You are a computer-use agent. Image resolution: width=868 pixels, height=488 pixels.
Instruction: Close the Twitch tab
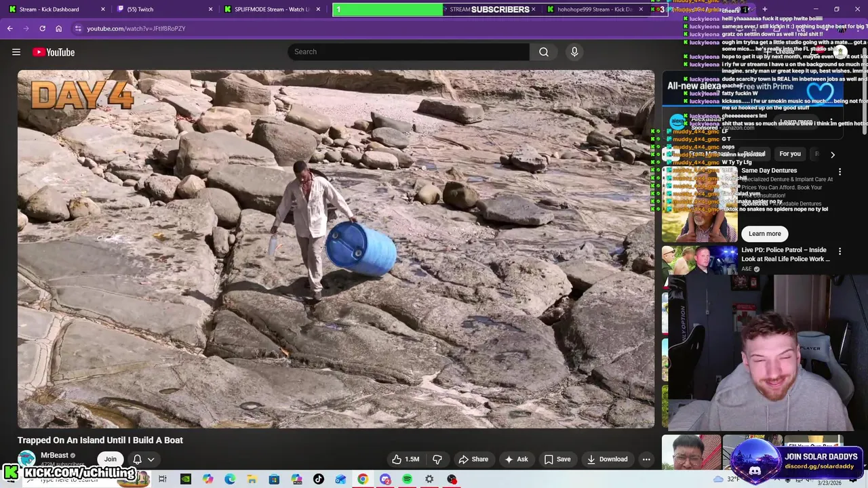pos(210,9)
